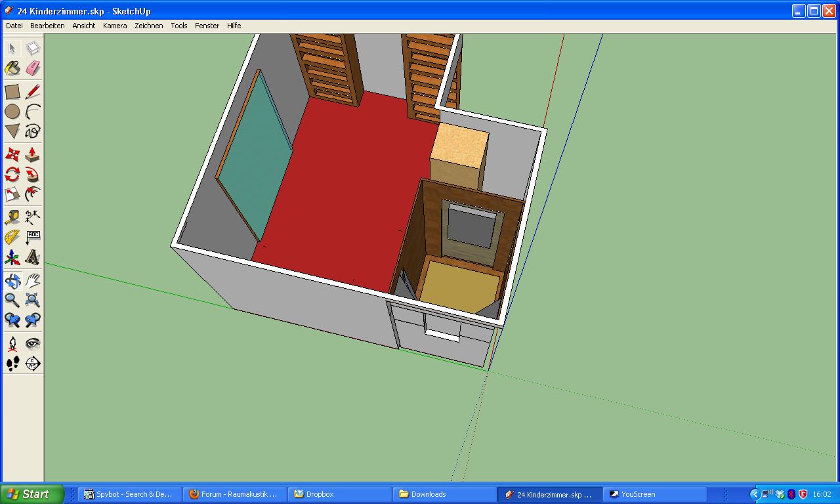Select the Move tool with red arrows
Screen dimensions: 840x504
coord(12,155)
